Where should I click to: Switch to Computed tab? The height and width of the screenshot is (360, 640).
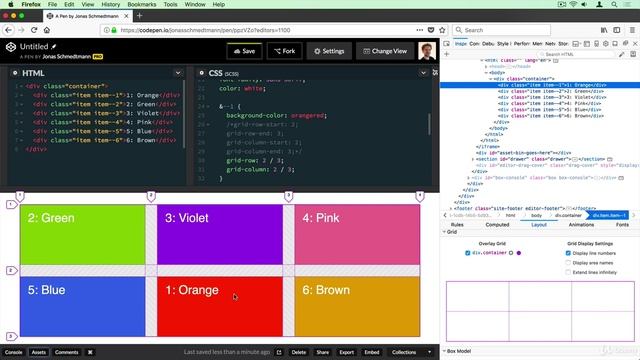(x=497, y=224)
